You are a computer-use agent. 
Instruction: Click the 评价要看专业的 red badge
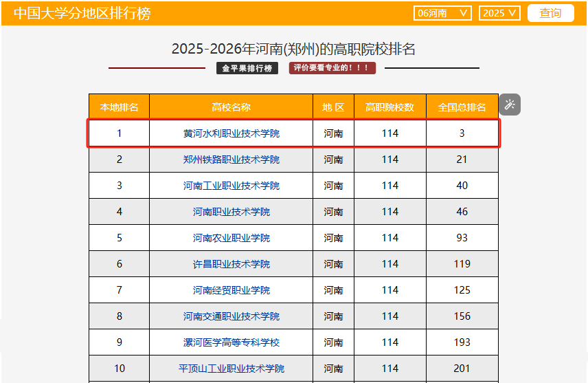tap(332, 68)
